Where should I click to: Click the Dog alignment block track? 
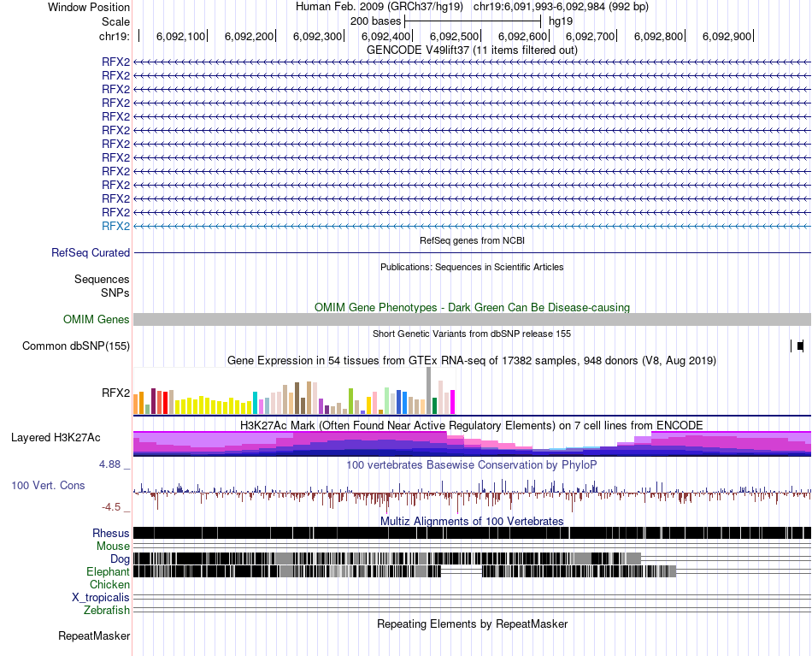[387, 558]
